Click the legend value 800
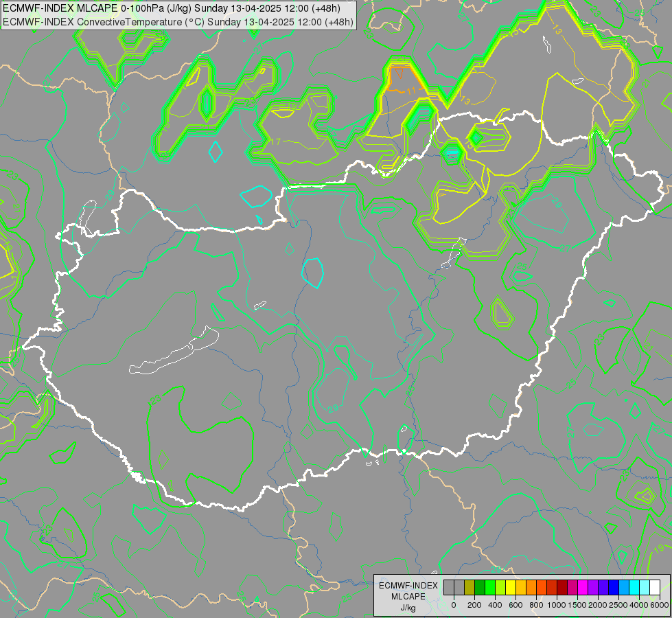This screenshot has width=672, height=618. [x=536, y=605]
